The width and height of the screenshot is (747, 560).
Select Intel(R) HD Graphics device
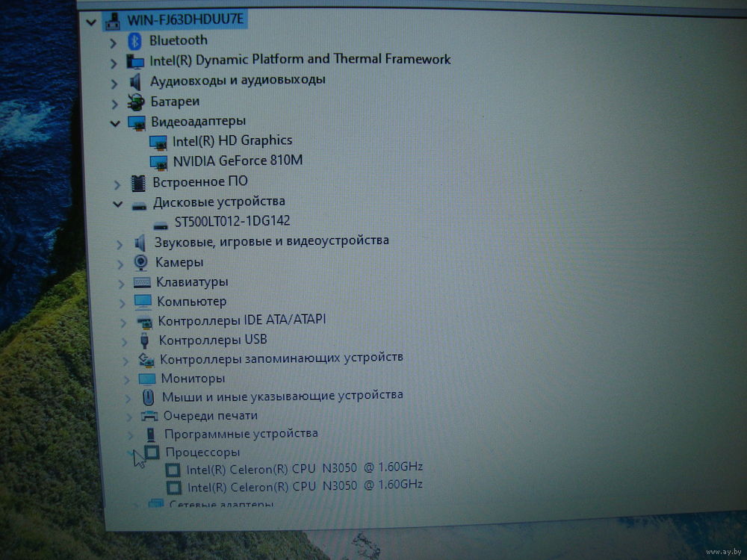pos(232,141)
